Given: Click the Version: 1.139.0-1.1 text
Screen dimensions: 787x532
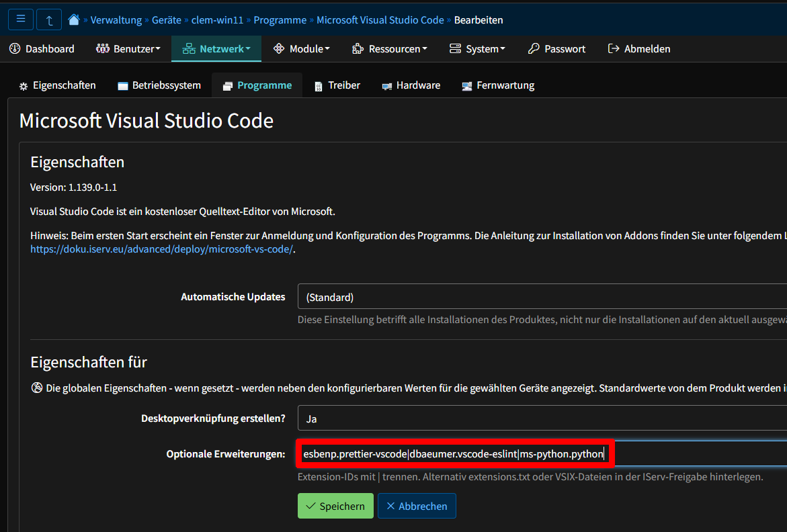Looking at the screenshot, I should tap(73, 187).
